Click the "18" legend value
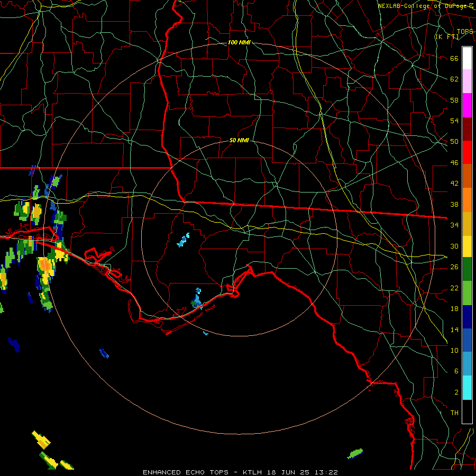 pyautogui.click(x=454, y=309)
